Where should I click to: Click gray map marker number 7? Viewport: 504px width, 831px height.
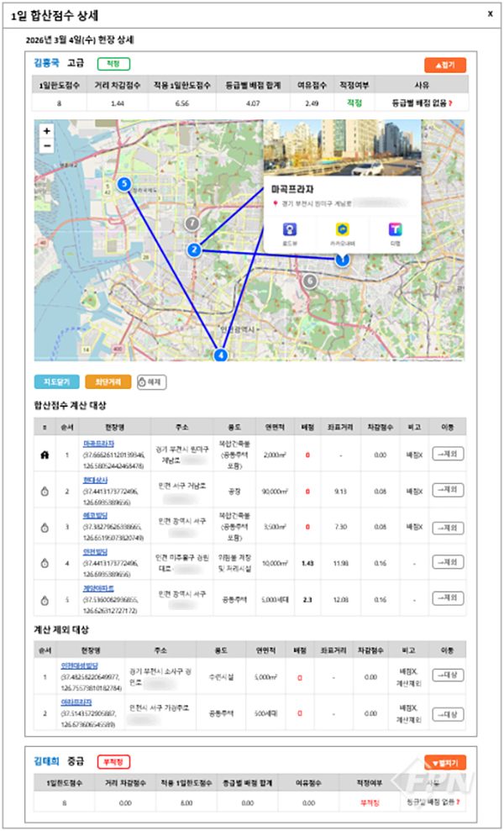191,224
